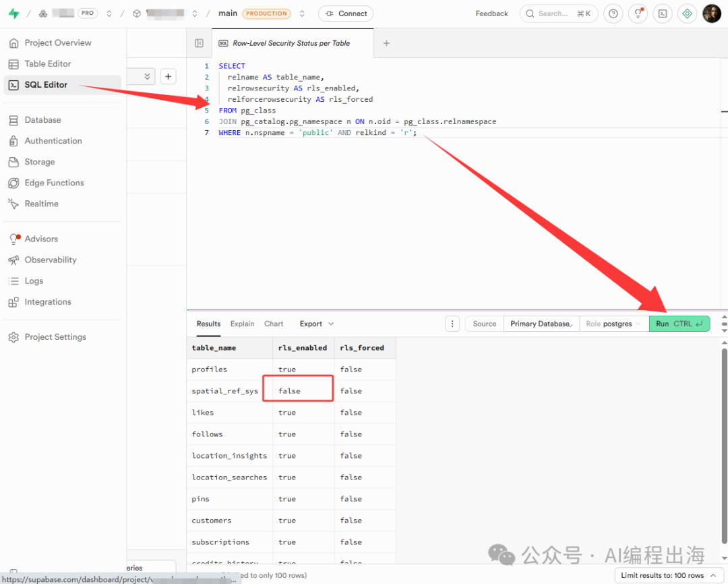Open the Export dropdown
This screenshot has height=584, width=728.
pyautogui.click(x=317, y=324)
